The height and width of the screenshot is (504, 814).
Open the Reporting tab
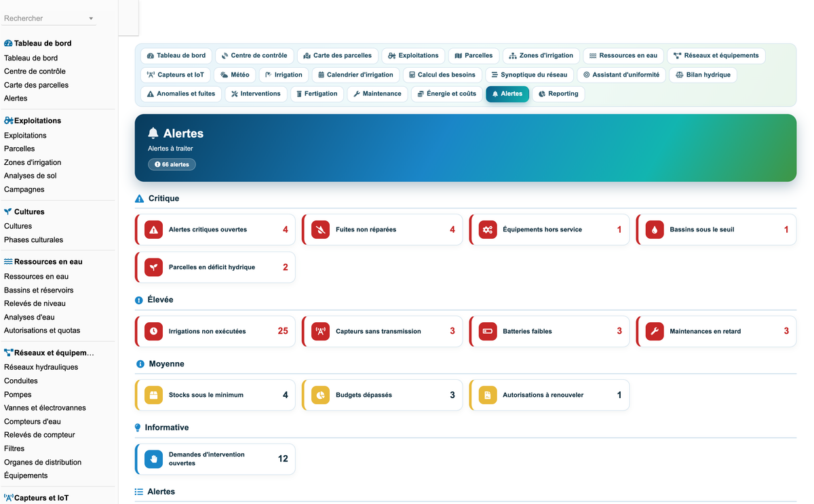(x=558, y=94)
